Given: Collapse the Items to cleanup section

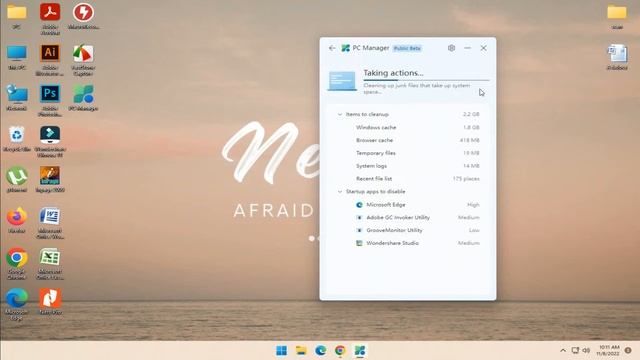Looking at the screenshot, I should click(340, 114).
